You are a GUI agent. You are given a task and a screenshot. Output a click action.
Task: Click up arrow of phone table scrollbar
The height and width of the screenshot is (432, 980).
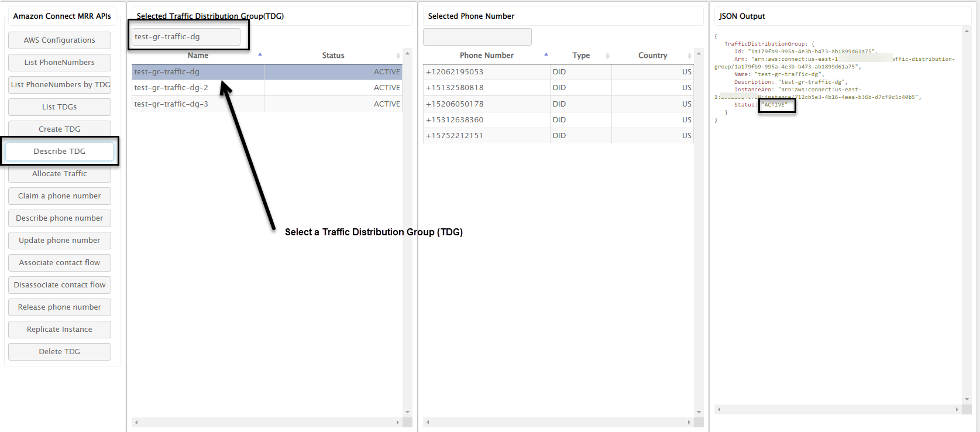(699, 53)
